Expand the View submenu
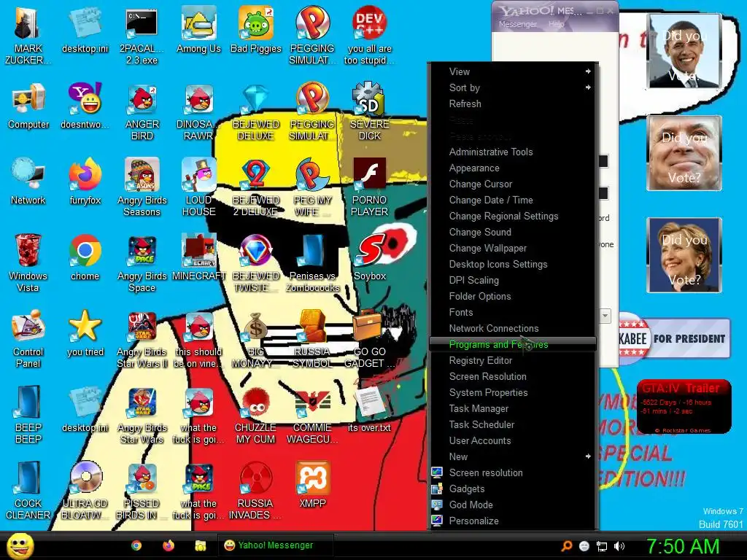The image size is (747, 560). [x=513, y=71]
